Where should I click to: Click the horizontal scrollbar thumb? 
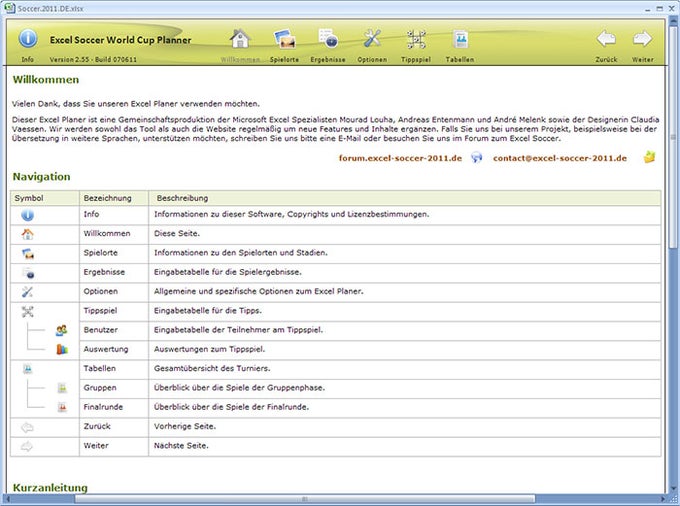click(x=304, y=499)
